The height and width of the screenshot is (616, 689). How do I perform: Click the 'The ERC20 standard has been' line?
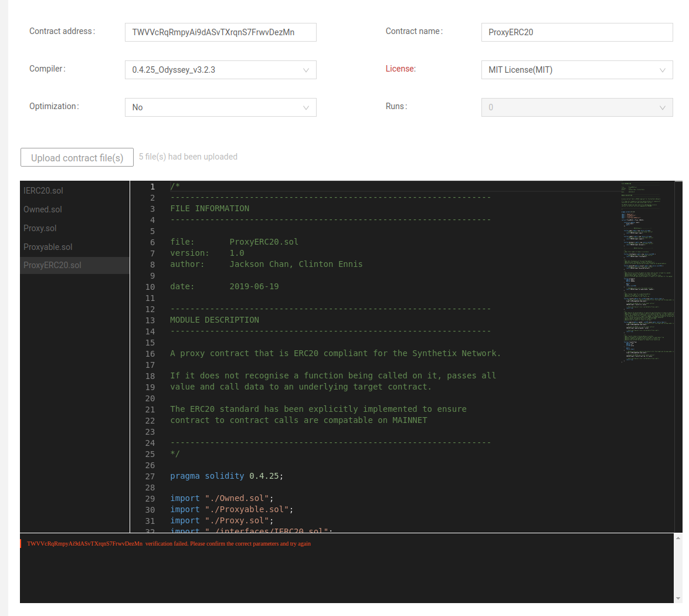click(x=318, y=409)
